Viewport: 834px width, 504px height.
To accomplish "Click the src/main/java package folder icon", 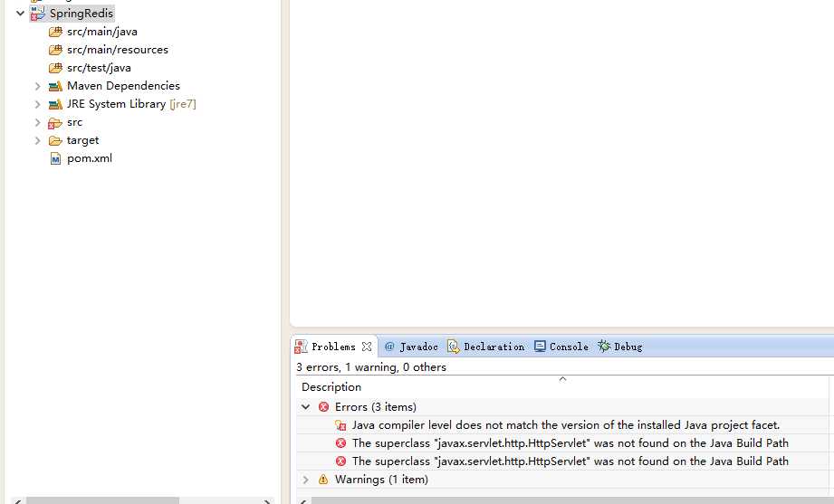I will [55, 32].
